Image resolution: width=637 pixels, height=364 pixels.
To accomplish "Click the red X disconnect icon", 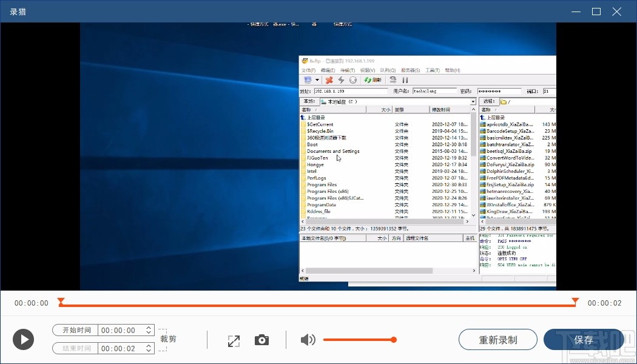I will (x=329, y=80).
